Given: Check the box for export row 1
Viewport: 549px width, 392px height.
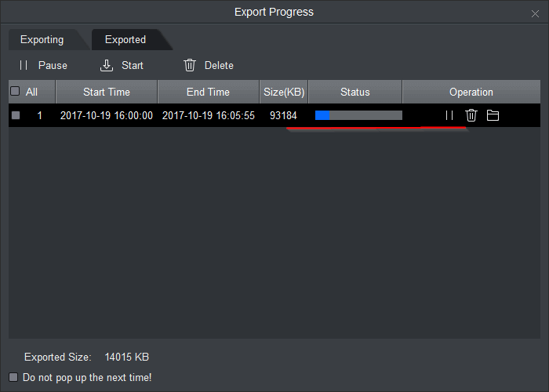Looking at the screenshot, I should click(16, 116).
